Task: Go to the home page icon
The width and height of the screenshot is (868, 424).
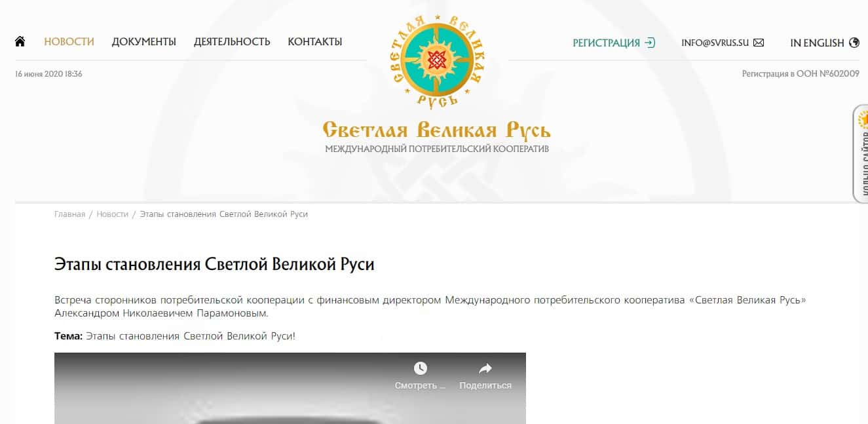Action: tap(20, 41)
